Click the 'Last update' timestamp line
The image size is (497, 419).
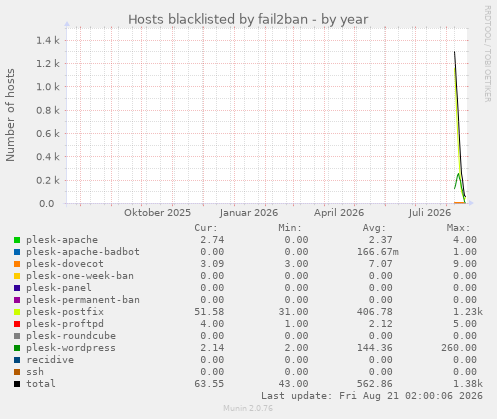[372, 396]
